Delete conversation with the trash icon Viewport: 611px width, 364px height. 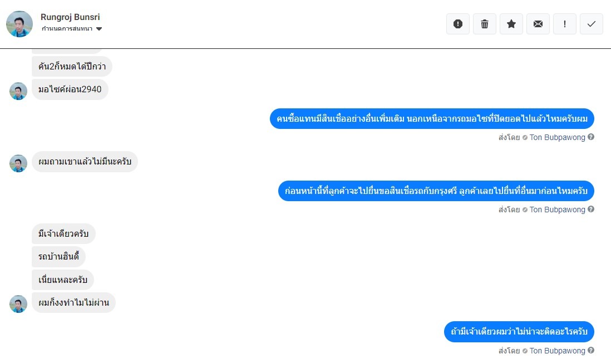click(485, 24)
